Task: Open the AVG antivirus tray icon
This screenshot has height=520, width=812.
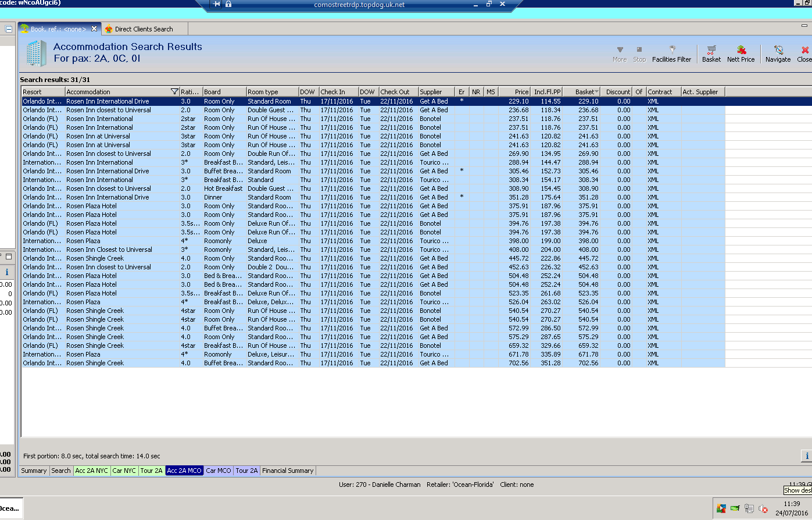Action: (x=721, y=509)
